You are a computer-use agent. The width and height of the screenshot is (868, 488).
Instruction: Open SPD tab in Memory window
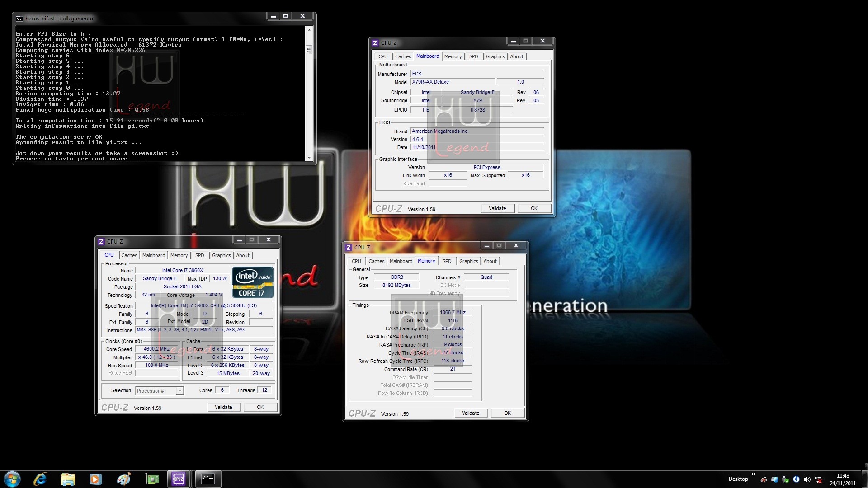447,261
